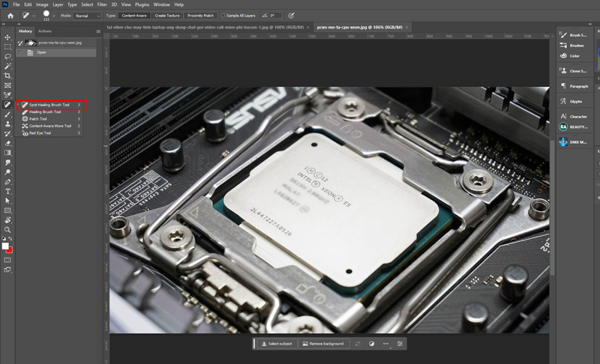Go to Home screen via the home icon
The image size is (600, 364).
[10, 16]
